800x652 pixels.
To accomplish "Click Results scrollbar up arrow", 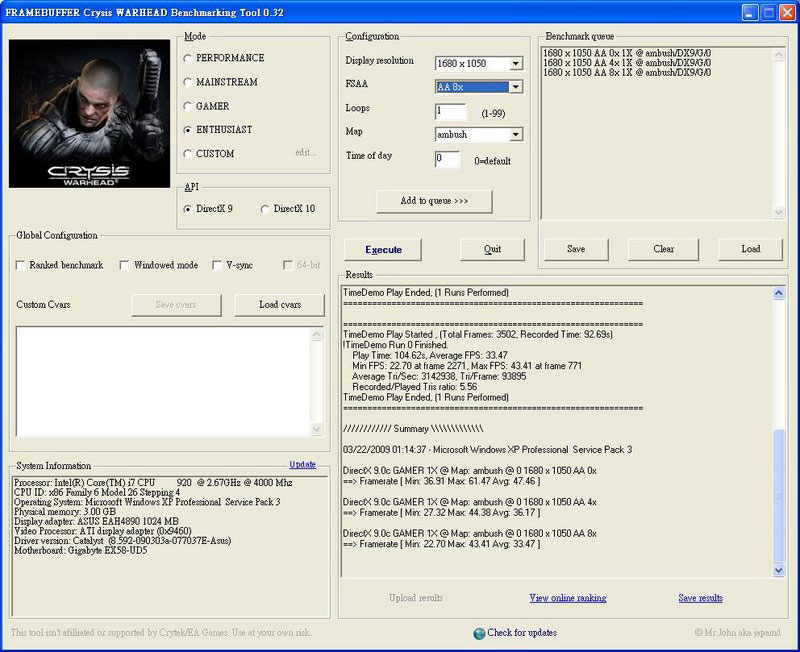I will point(779,293).
